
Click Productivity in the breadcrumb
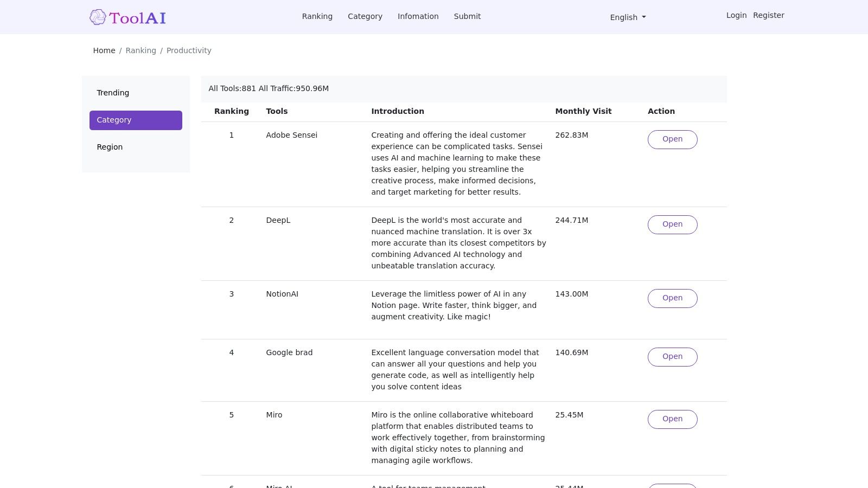tap(189, 50)
